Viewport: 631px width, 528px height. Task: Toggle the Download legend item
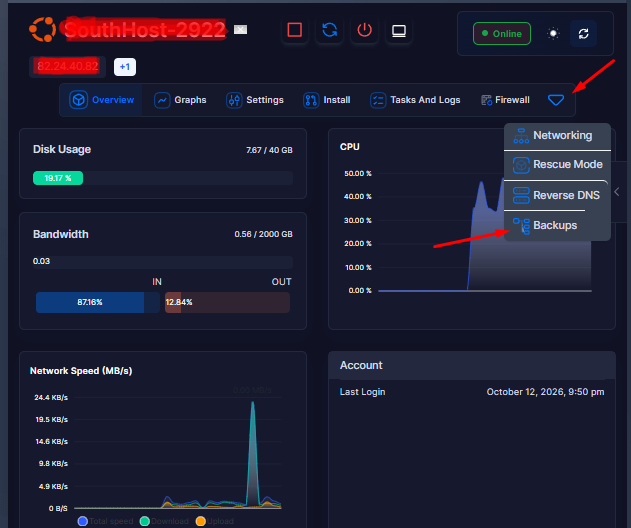pos(164,521)
